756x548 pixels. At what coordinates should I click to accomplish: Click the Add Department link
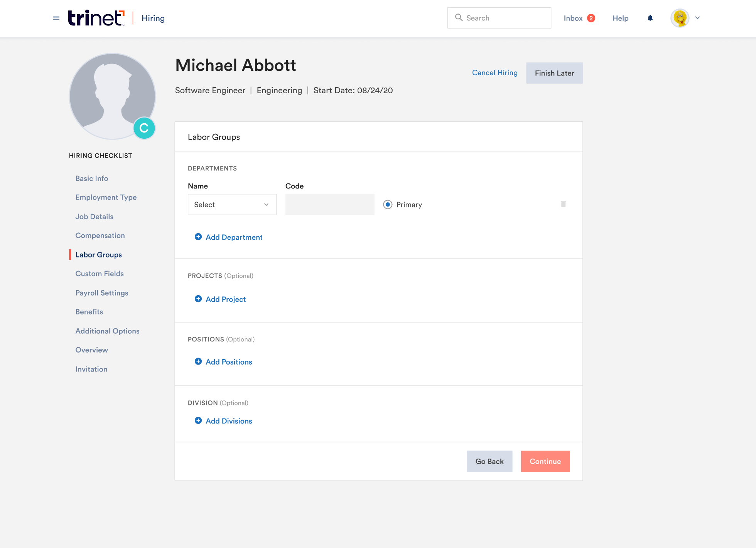click(x=234, y=237)
